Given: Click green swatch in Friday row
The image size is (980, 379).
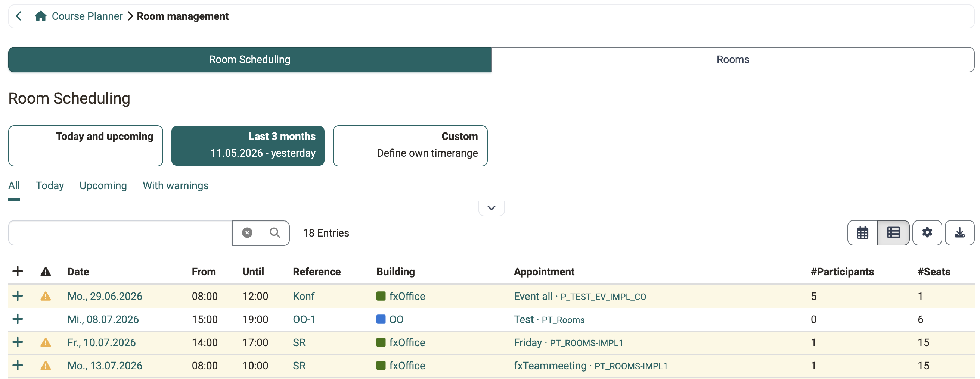Looking at the screenshot, I should [x=381, y=342].
